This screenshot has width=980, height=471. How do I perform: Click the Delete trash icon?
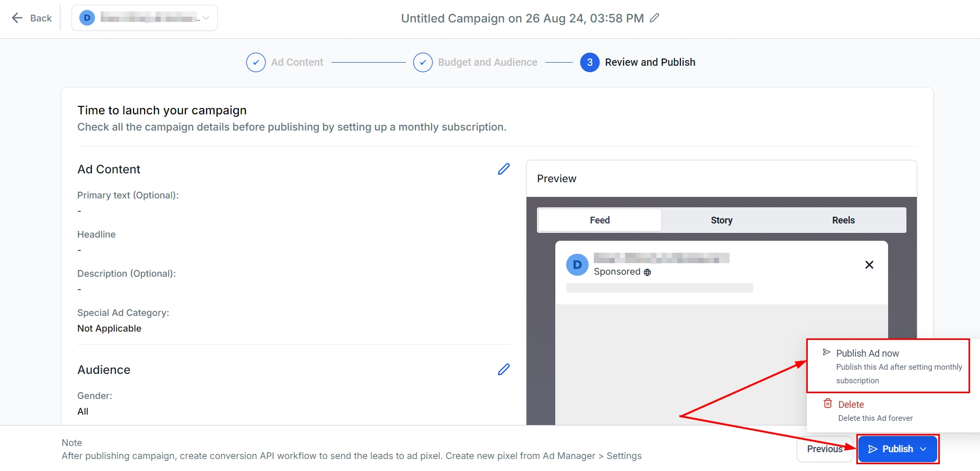pos(828,404)
